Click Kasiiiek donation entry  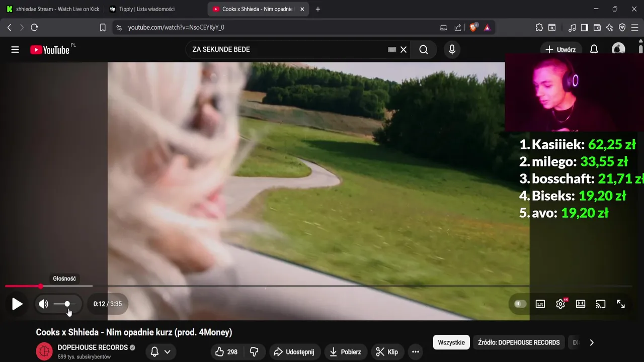[578, 145]
